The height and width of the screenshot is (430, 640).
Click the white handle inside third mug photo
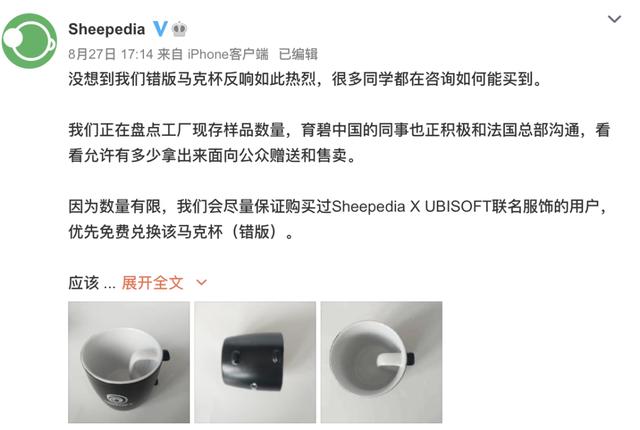point(391,359)
